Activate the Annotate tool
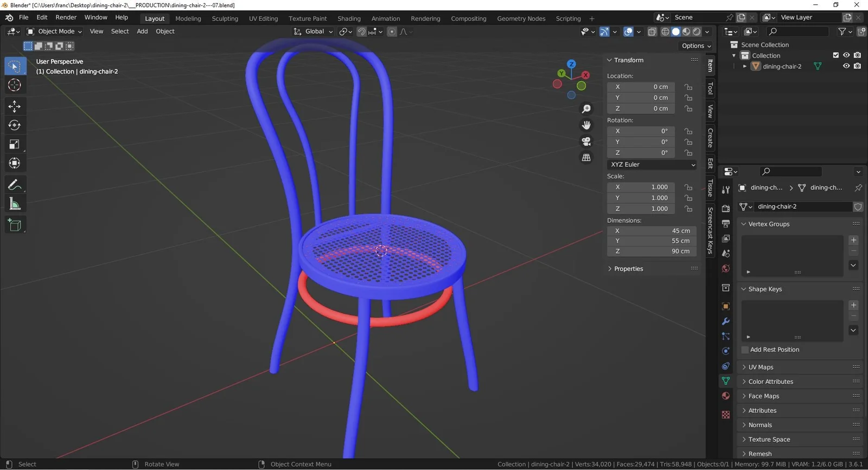The image size is (868, 470). pyautogui.click(x=15, y=185)
